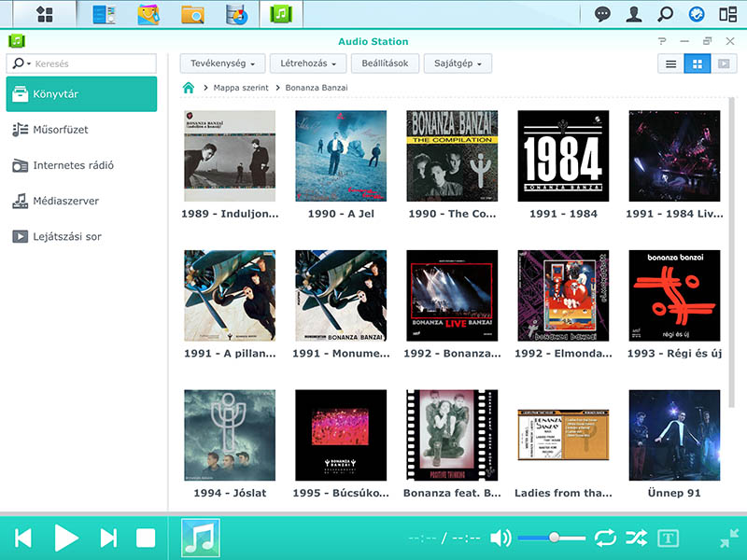Click Mappa szerint in the breadcrumb
This screenshot has width=747, height=560.
(241, 88)
